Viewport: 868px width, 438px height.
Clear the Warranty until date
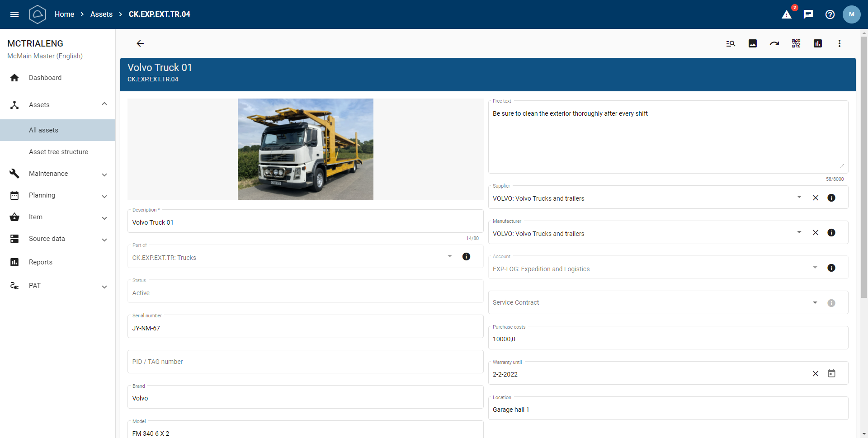[816, 374]
